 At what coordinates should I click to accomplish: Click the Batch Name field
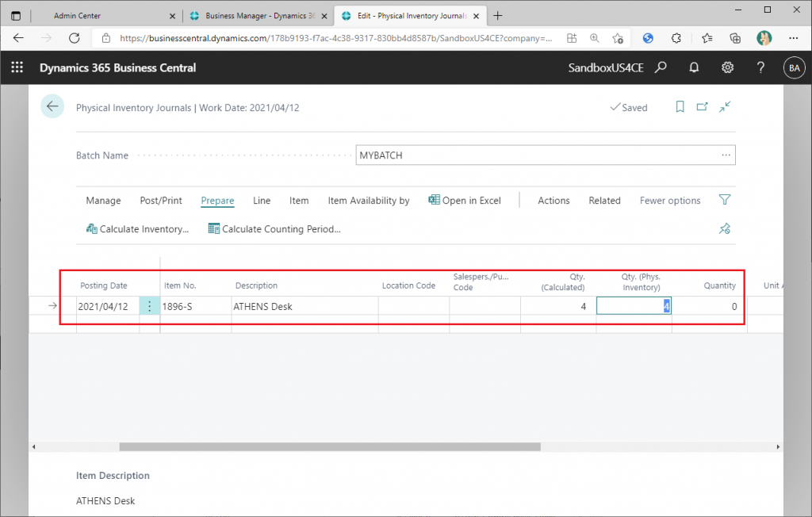point(546,155)
